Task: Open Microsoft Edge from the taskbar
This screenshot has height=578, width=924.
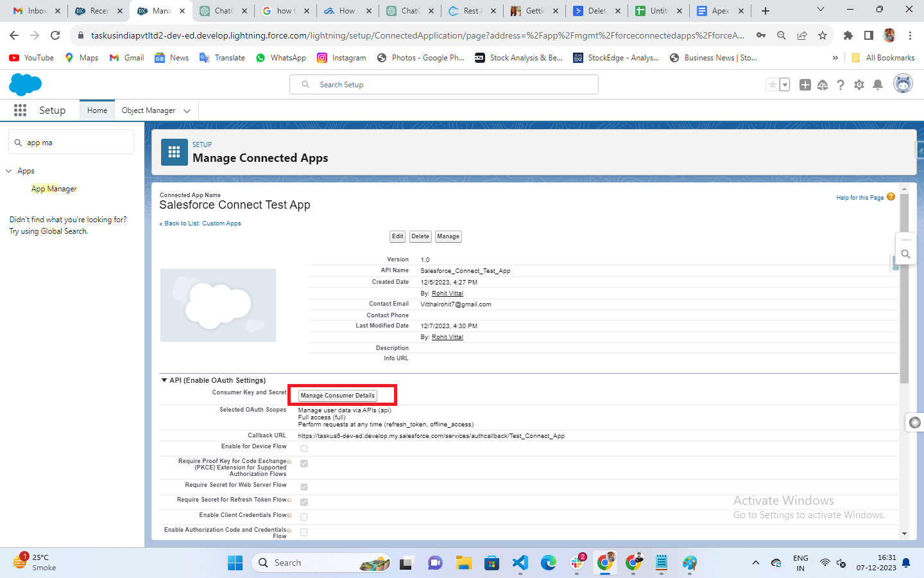Action: 549,563
